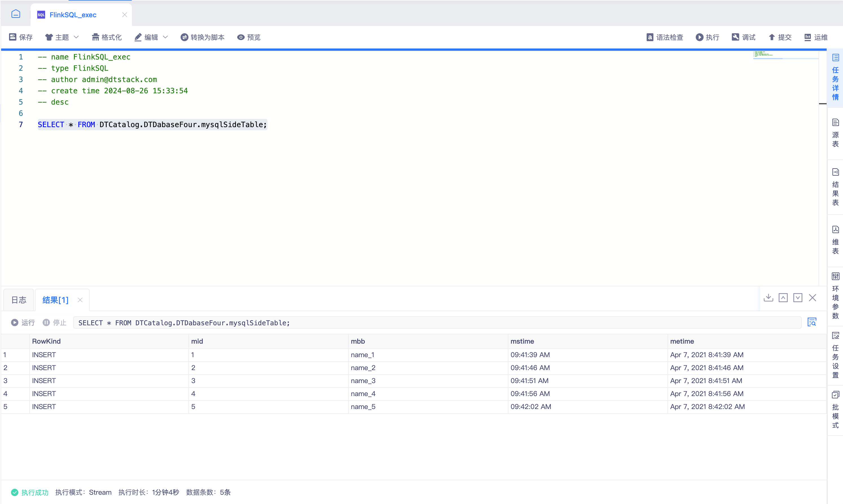Open the 批模式 batch mode panel

point(835,410)
